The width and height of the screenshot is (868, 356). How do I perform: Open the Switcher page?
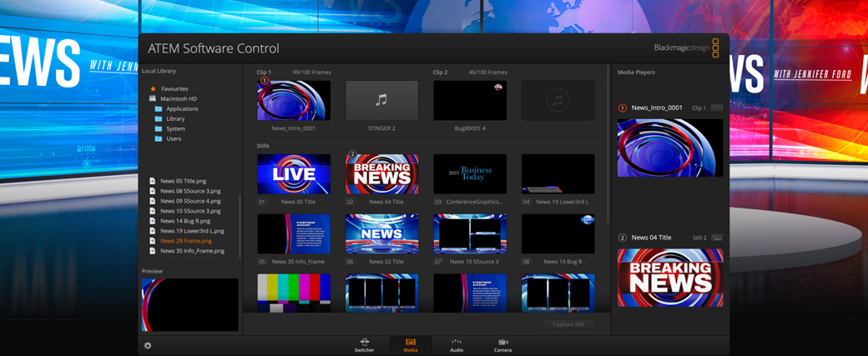[364, 345]
